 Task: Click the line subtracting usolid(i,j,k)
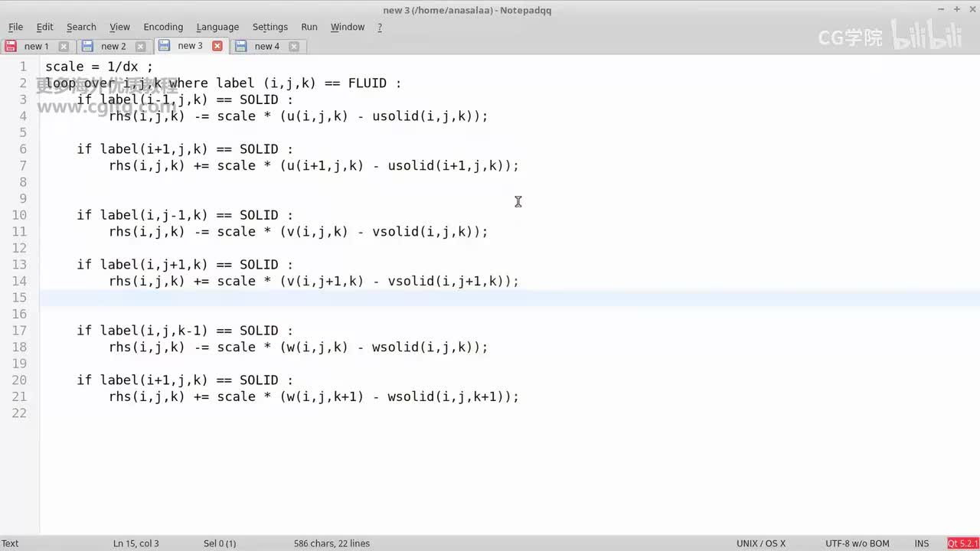[299, 116]
